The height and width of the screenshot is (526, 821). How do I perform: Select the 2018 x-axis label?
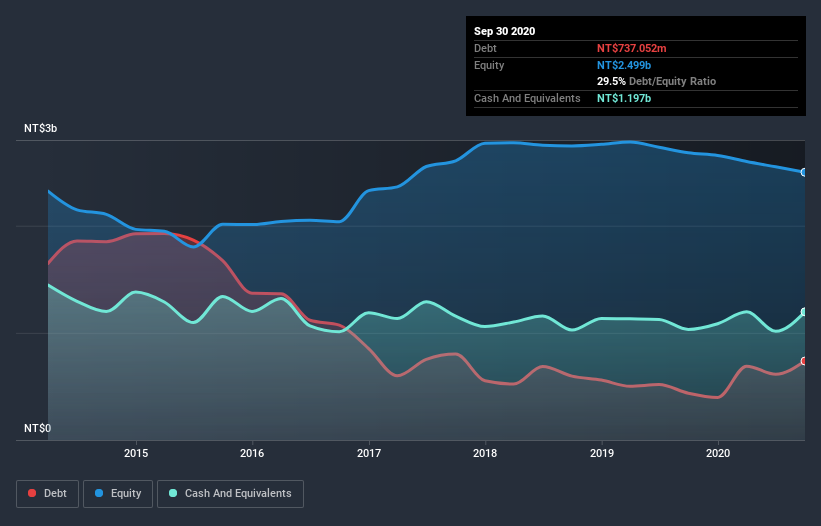(485, 453)
